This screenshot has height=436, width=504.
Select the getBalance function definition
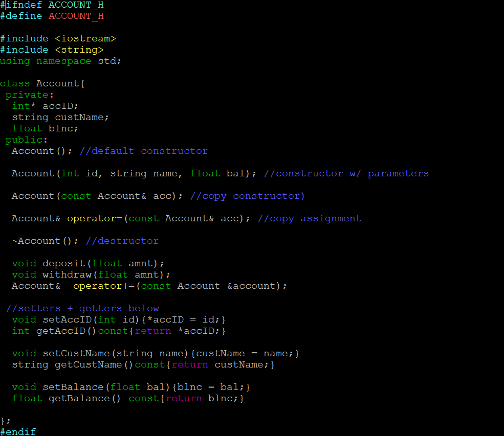[x=128, y=398]
